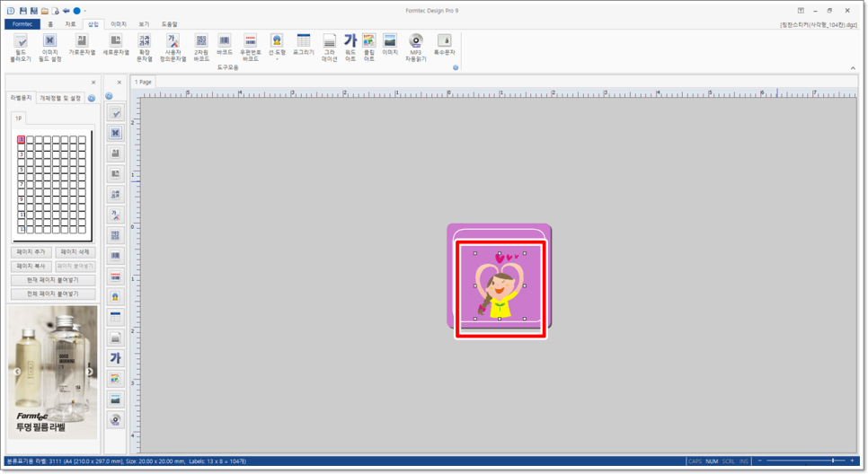Zoom in with the status bar plus

pyautogui.click(x=852, y=461)
